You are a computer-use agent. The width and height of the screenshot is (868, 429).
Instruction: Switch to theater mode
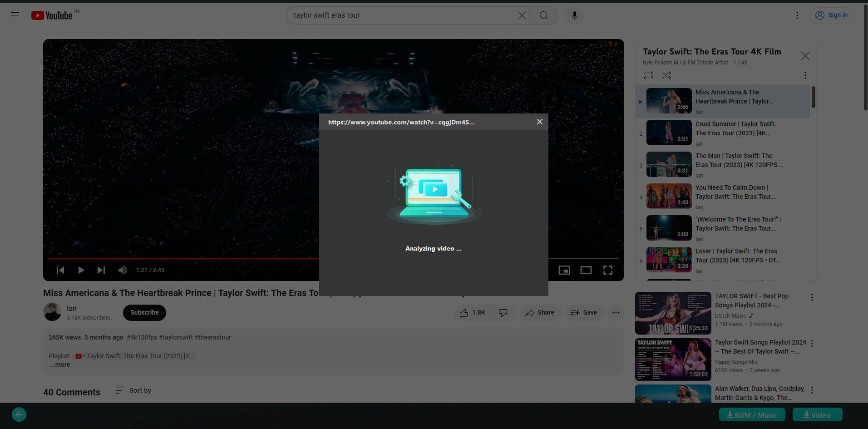[x=586, y=270]
